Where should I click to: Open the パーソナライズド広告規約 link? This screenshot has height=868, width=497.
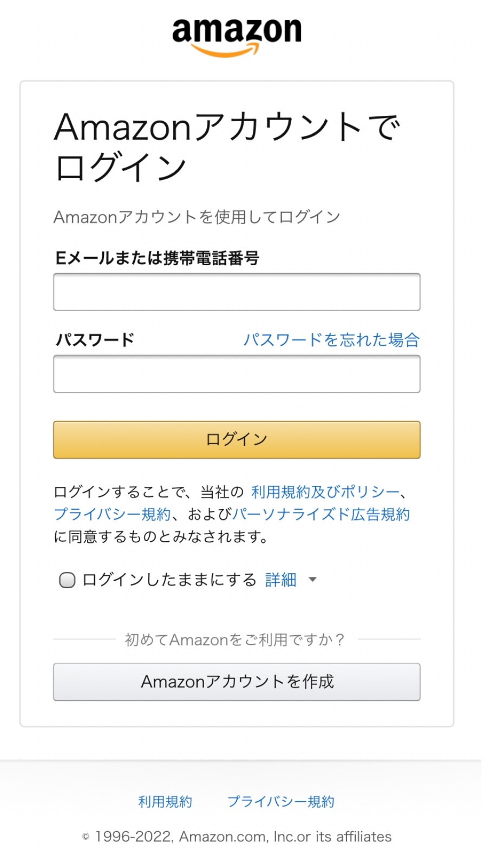click(x=321, y=514)
